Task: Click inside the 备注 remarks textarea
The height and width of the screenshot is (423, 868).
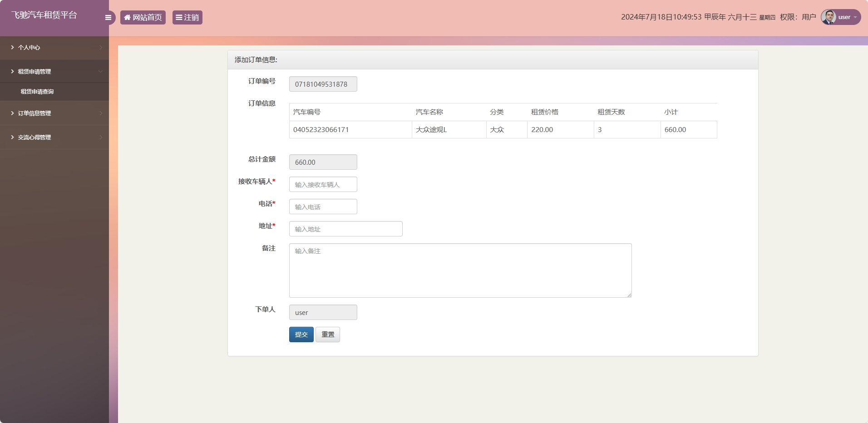Action: point(460,270)
